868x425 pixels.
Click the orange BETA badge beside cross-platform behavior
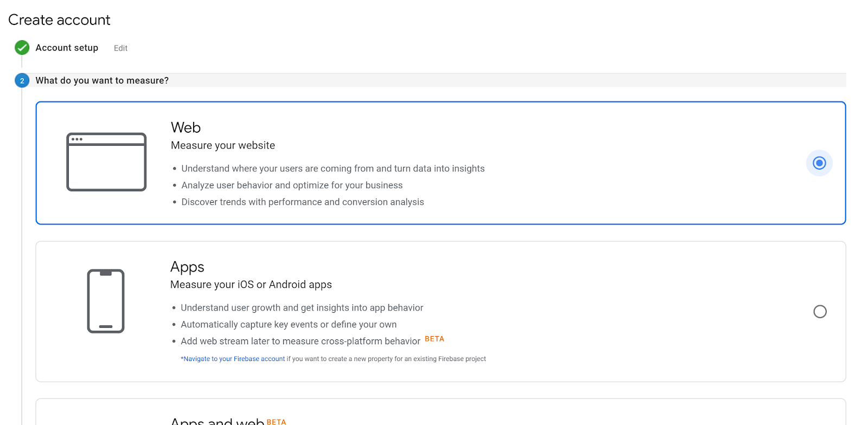434,339
